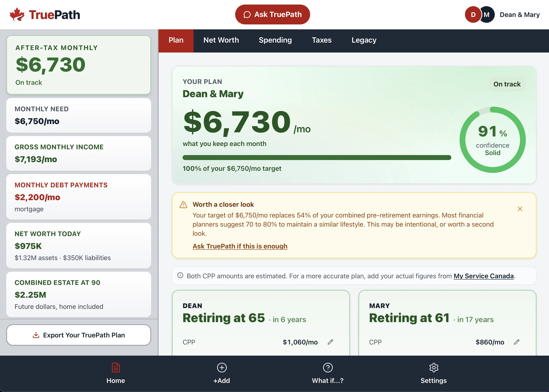The height and width of the screenshot is (392, 549).
Task: Click Export Your TruePath Plan button
Action: 78,335
